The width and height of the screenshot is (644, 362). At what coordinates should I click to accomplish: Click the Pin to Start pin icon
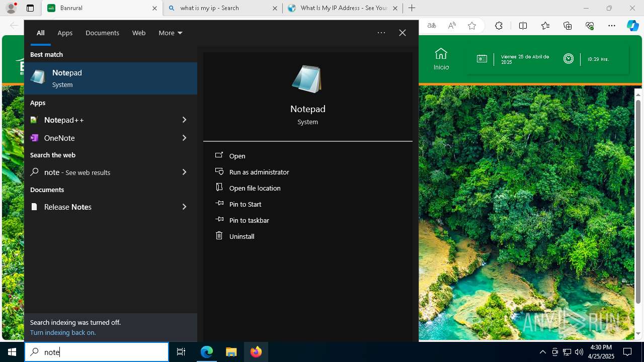tap(219, 203)
